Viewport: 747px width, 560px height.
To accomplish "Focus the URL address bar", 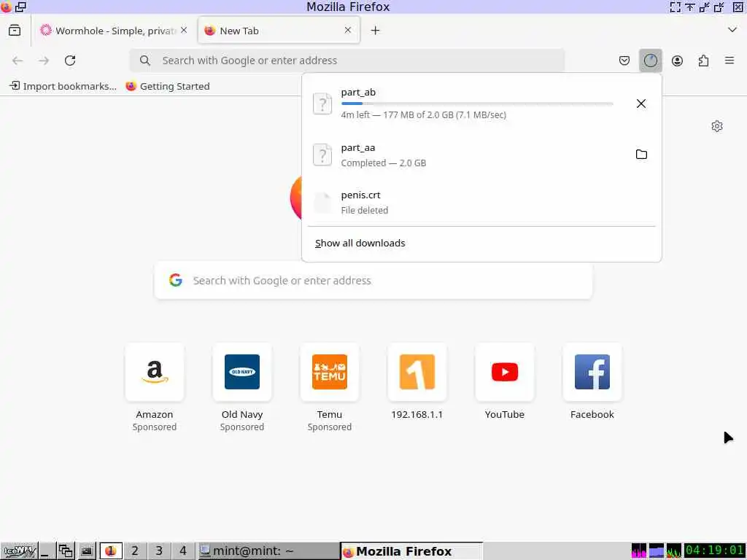I will 348,61.
